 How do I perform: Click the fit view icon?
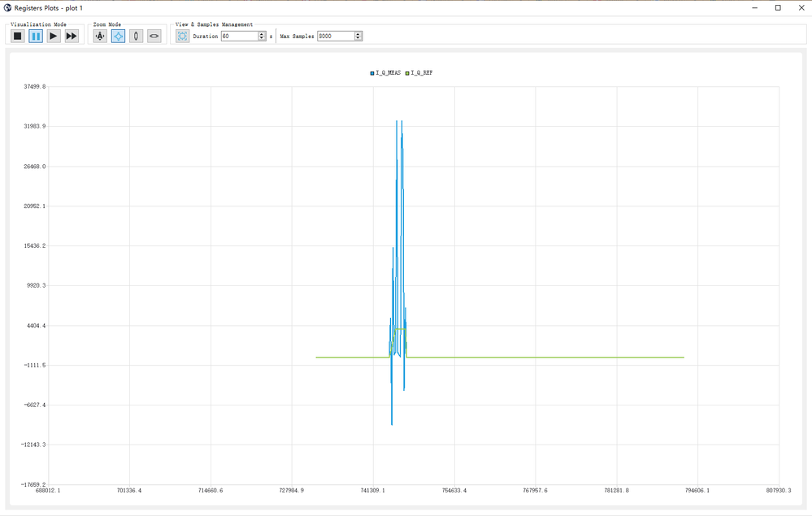tap(182, 36)
